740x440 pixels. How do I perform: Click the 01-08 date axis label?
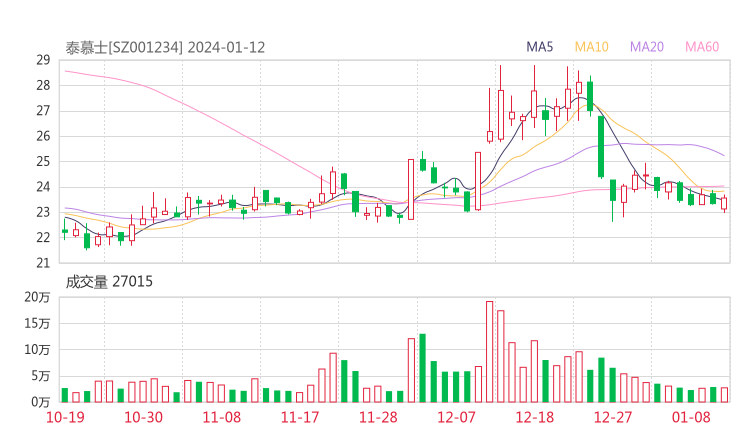[691, 417]
